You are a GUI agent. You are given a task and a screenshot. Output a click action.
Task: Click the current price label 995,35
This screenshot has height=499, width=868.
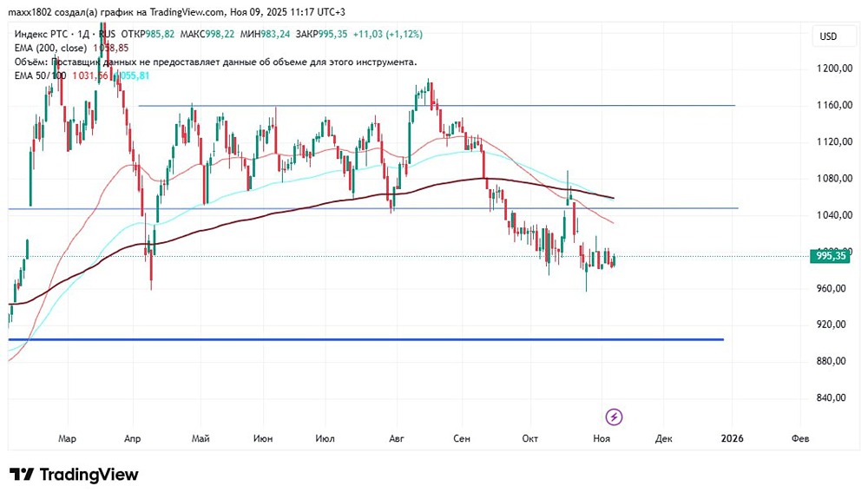coord(831,256)
